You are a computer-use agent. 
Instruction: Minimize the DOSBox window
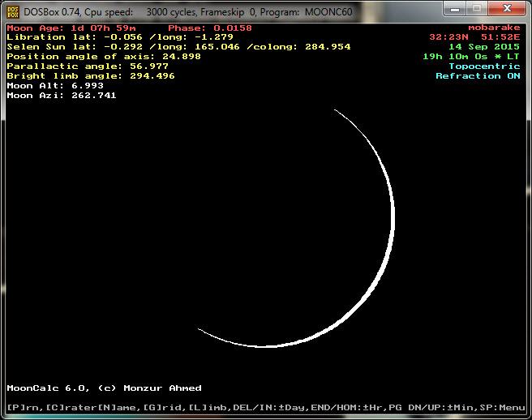coord(455,9)
